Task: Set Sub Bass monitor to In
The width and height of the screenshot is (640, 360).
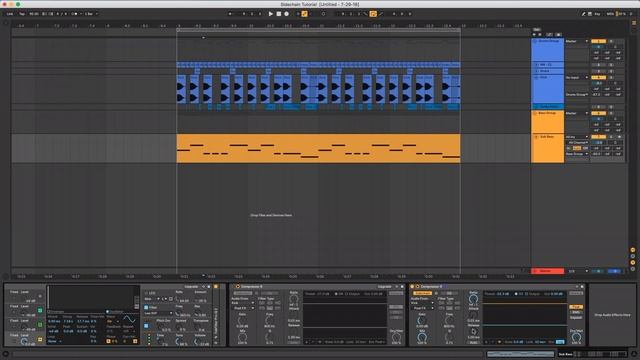Action: (569, 148)
